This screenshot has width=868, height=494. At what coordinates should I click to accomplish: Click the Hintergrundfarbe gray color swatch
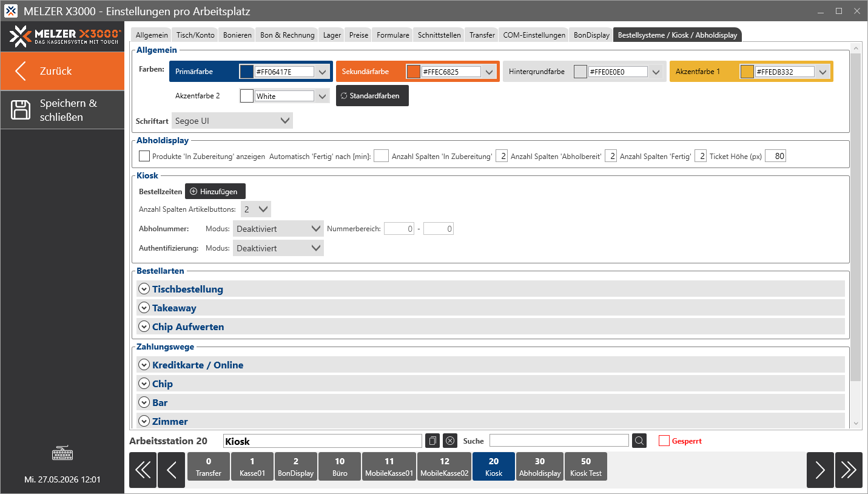580,72
